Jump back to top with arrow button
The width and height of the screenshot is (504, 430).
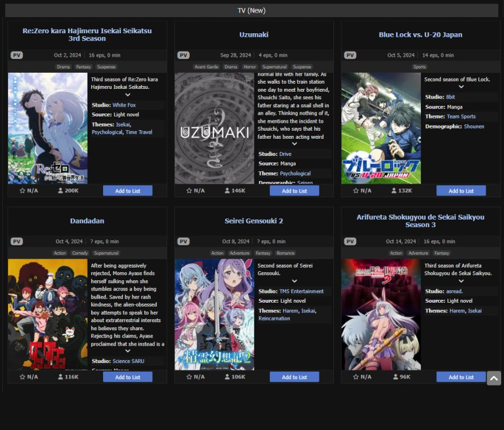(494, 378)
